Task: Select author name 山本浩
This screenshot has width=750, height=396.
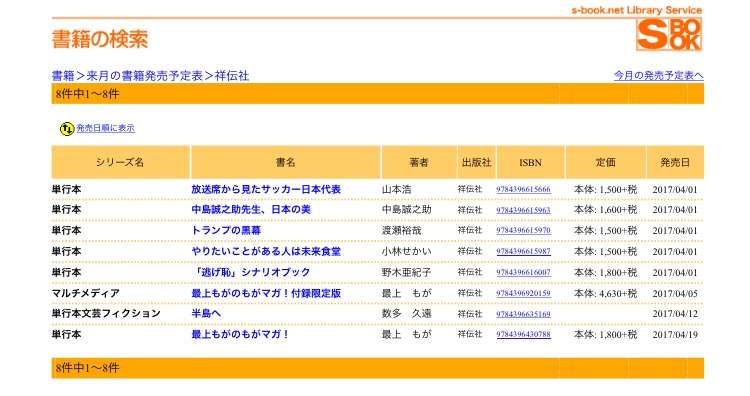Action: [x=397, y=189]
